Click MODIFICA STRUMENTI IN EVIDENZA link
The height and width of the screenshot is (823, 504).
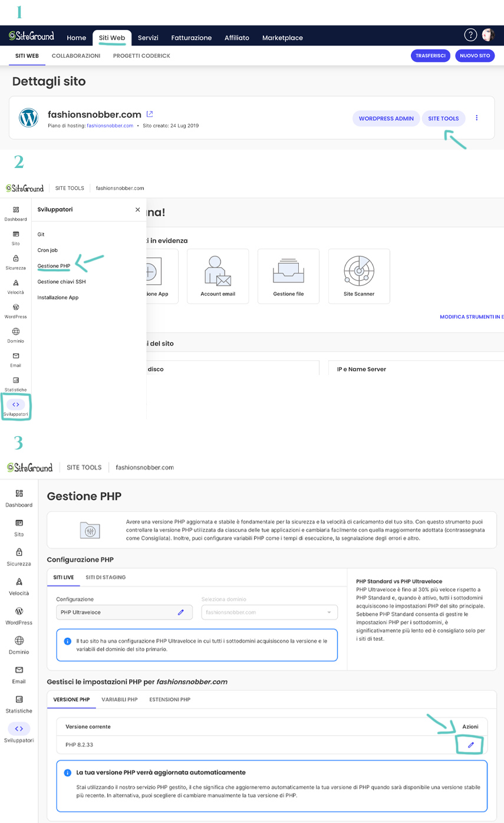point(472,317)
